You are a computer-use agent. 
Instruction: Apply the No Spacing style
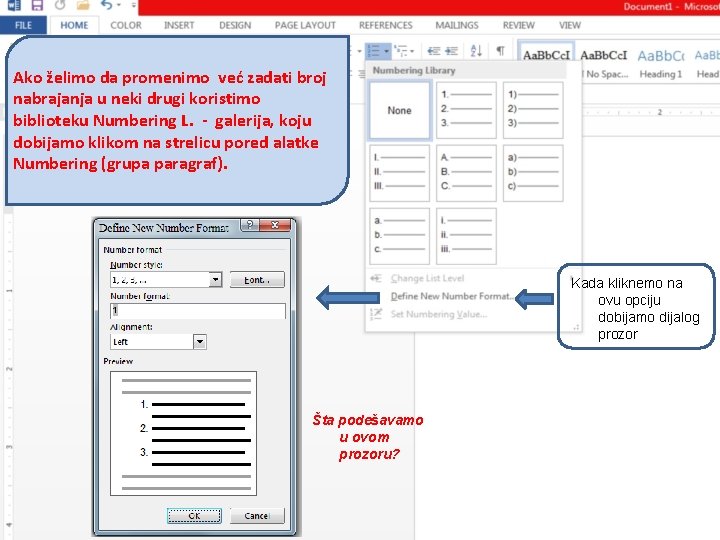pos(604,63)
